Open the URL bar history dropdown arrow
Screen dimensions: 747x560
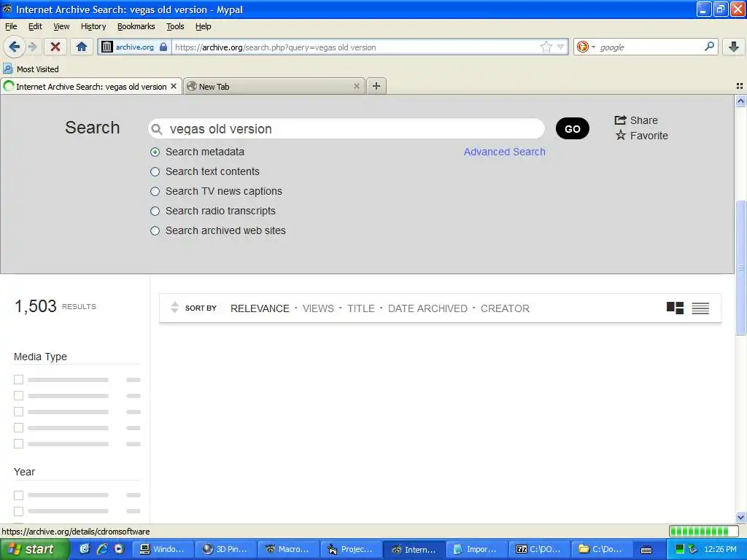point(561,47)
